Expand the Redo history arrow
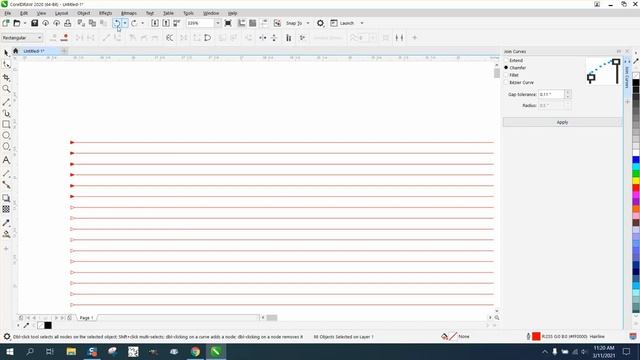The image size is (640, 360). pyautogui.click(x=142, y=23)
